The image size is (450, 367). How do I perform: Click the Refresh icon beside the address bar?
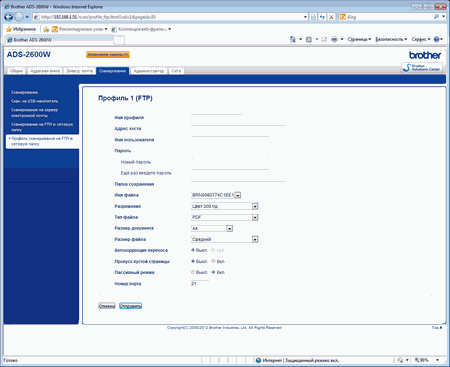322,17
